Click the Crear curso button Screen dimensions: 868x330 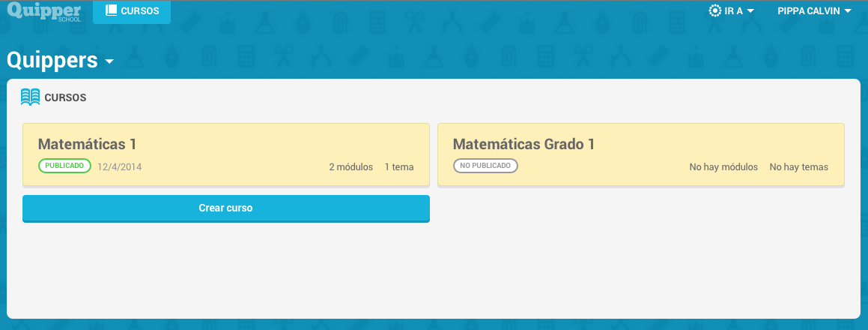pyautogui.click(x=226, y=208)
